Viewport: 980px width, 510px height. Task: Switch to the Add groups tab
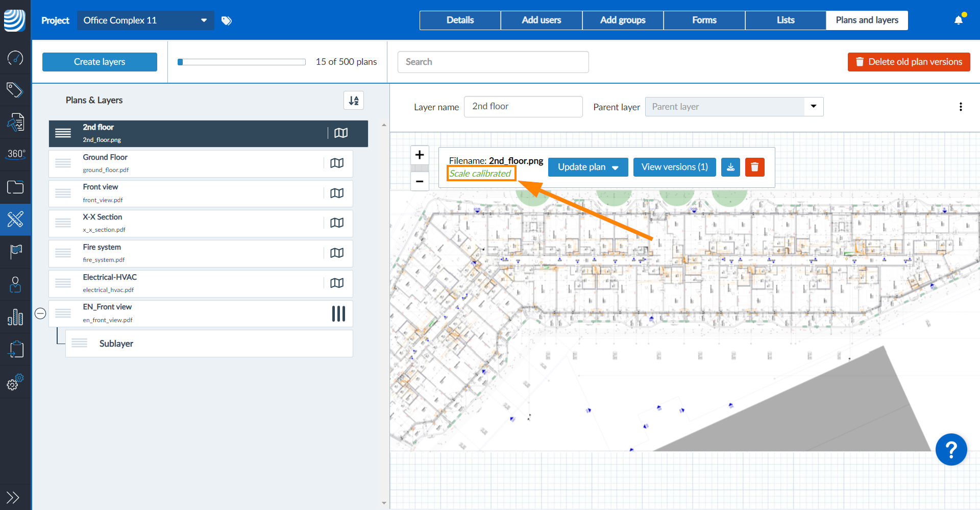623,20
